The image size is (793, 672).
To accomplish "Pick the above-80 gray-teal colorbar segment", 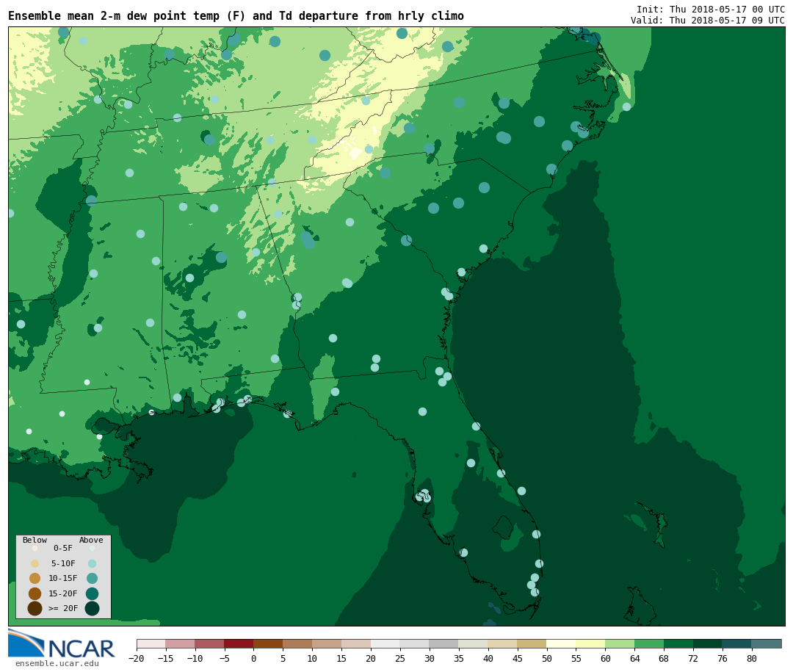I will point(767,643).
